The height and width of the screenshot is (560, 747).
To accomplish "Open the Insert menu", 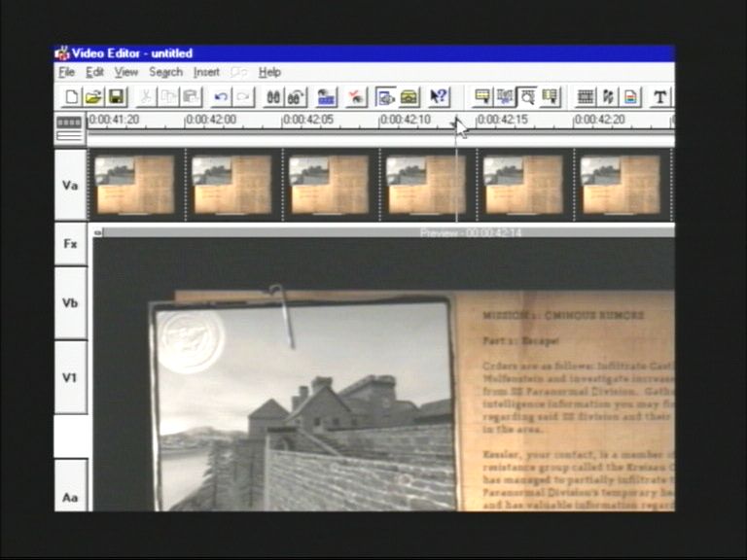I will point(206,72).
